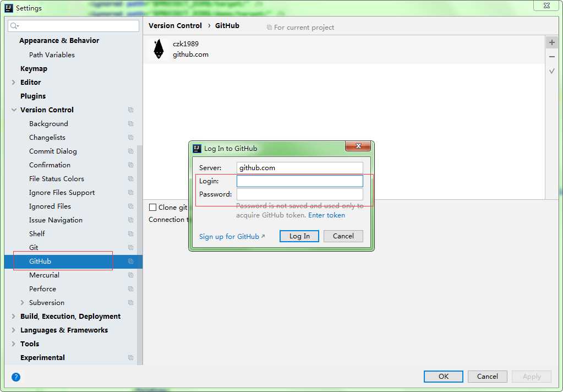Click project-level icon beside GitHub

pos(130,261)
